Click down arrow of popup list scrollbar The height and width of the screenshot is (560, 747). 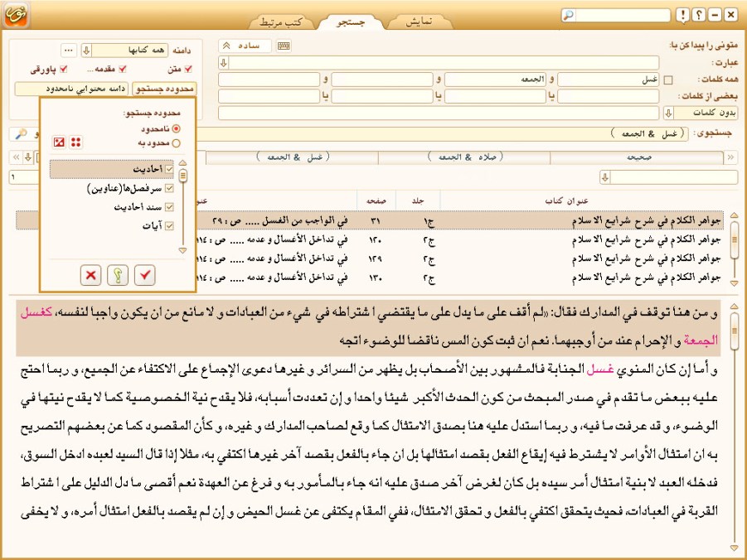tap(182, 250)
